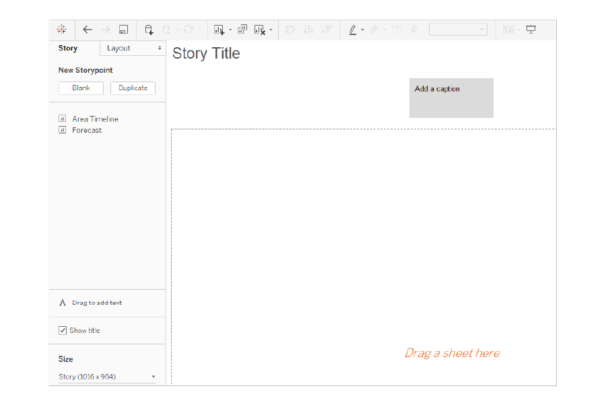Click the 'Add a caption' box
The width and height of the screenshot is (606, 405).
[x=450, y=97]
